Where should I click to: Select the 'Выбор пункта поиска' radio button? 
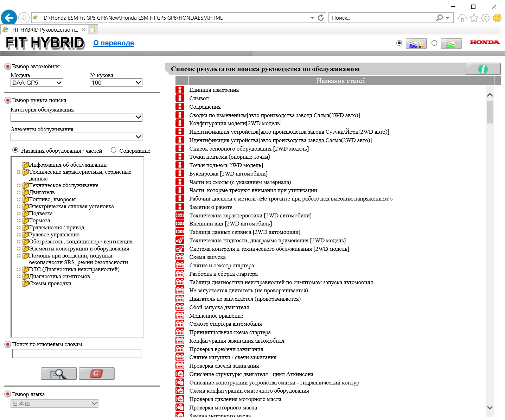pyautogui.click(x=7, y=100)
